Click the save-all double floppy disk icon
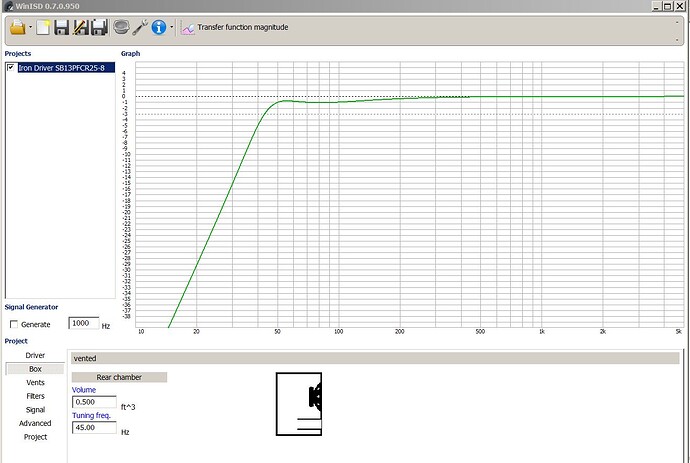The height and width of the screenshot is (463, 690). (x=99, y=27)
